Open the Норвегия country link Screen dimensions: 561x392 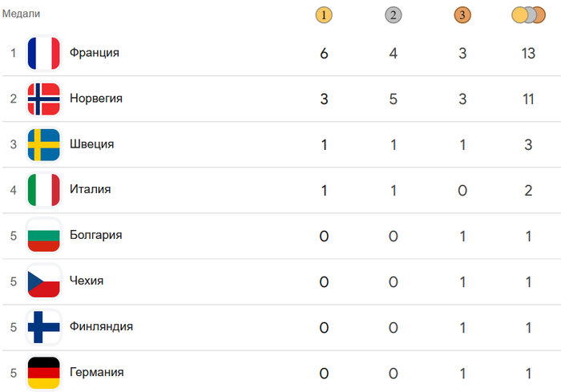pyautogui.click(x=96, y=99)
